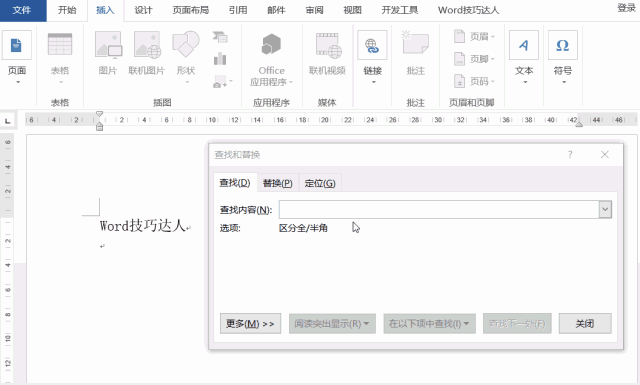Viewport: 640px width, 385px height.
Task: Click the 关闭 button in dialog
Action: coord(585,324)
